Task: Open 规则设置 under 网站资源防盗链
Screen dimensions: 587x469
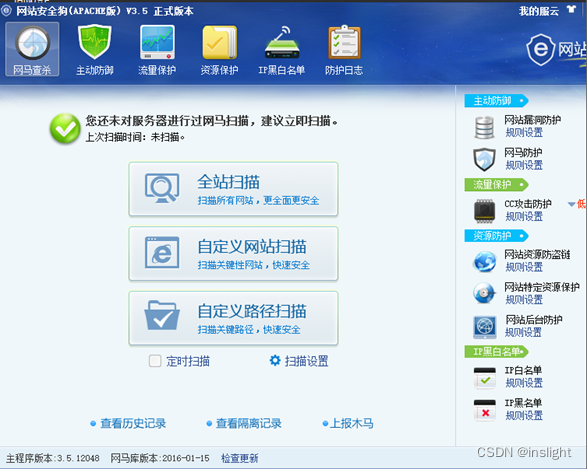Action: [524, 267]
